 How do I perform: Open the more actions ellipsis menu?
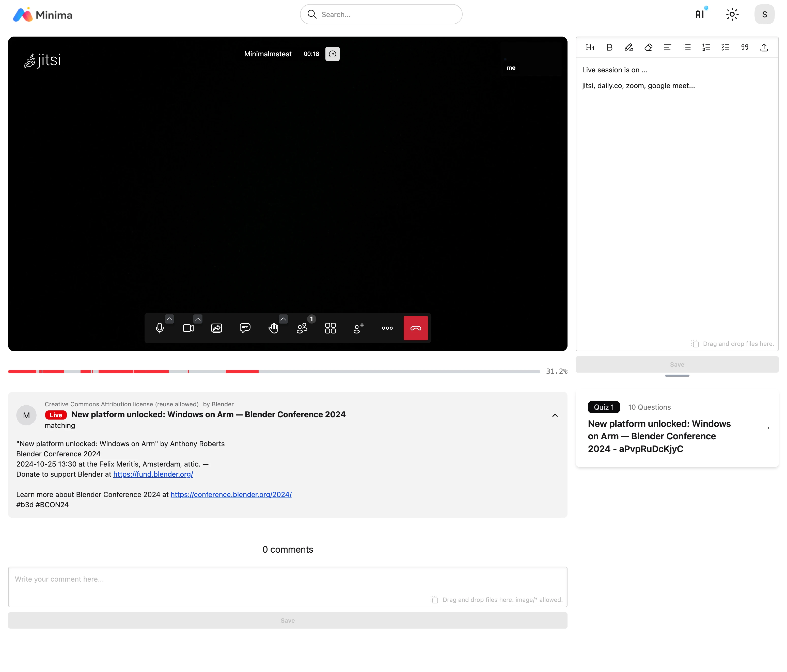click(x=387, y=328)
